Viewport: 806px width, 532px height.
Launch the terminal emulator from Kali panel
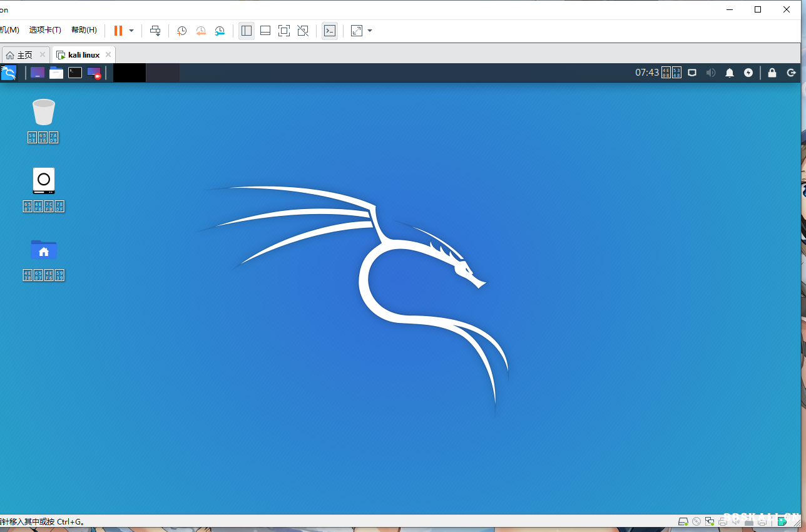tap(75, 73)
